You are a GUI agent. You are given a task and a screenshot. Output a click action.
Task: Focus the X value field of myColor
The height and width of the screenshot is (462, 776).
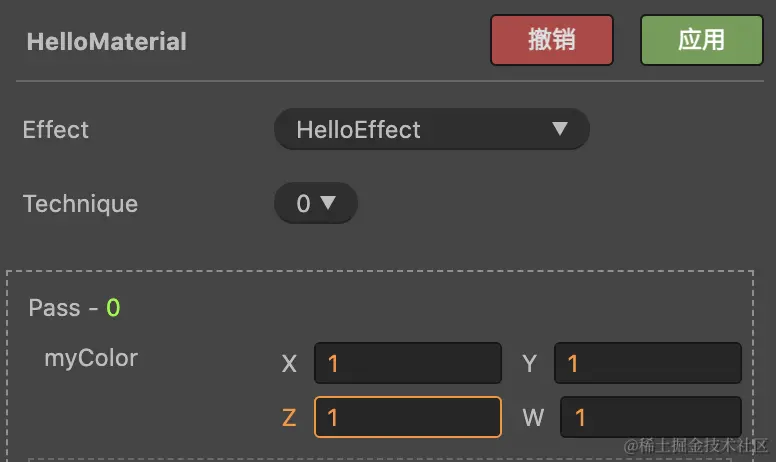click(x=407, y=364)
